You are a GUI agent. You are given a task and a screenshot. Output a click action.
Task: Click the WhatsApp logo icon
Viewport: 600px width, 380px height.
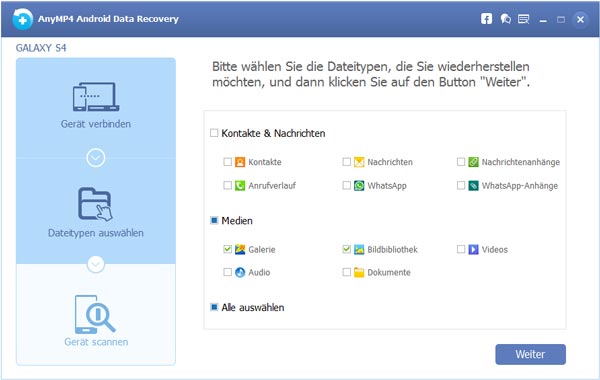tap(359, 186)
